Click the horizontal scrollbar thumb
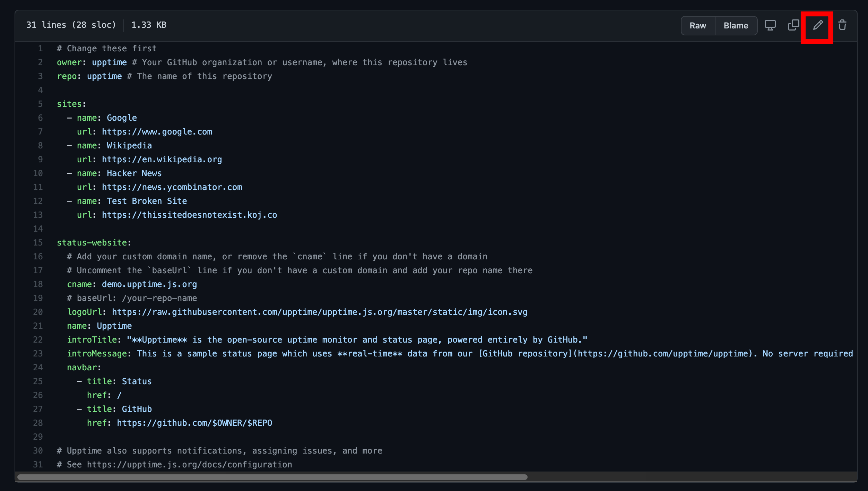The width and height of the screenshot is (868, 491). point(272,477)
